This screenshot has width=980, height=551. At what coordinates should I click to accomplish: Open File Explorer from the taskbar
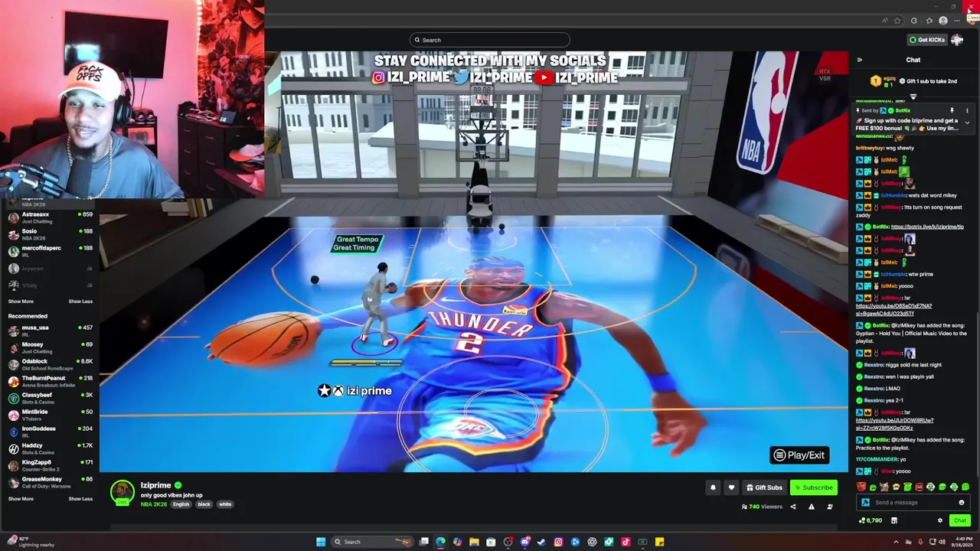474,542
